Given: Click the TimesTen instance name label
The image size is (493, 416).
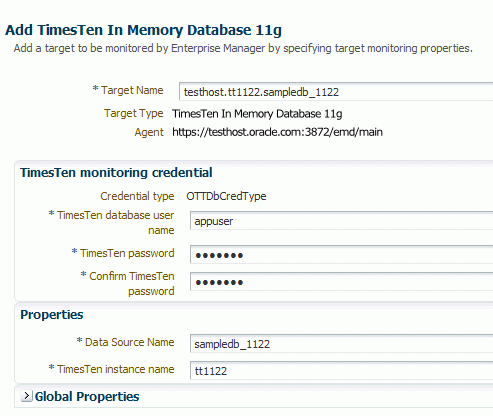Looking at the screenshot, I should 116,369.
